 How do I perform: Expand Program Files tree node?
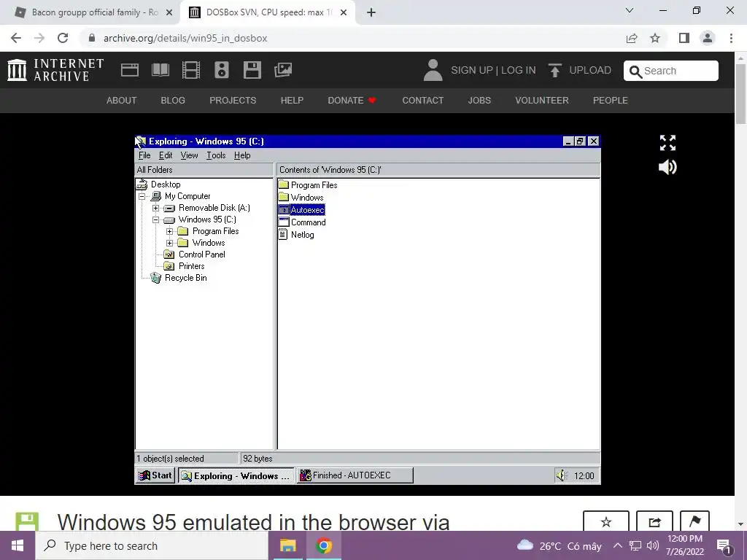(x=169, y=231)
